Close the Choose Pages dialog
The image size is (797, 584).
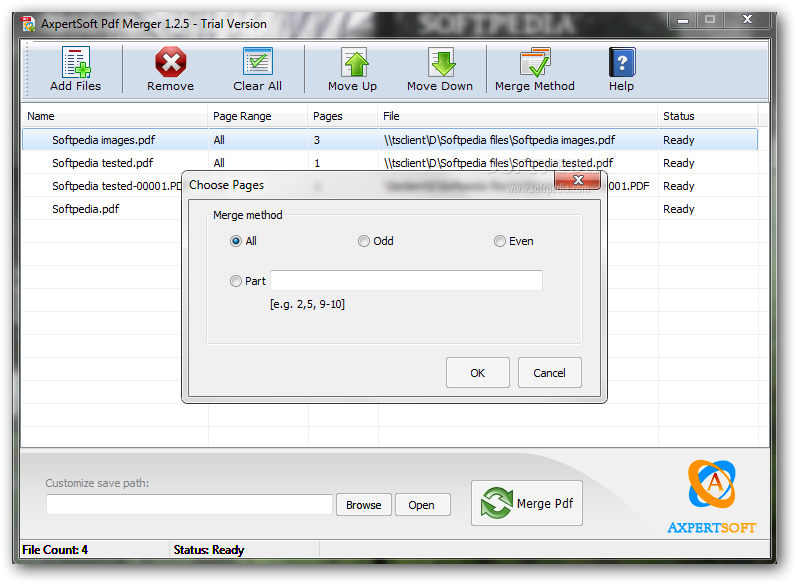pyautogui.click(x=578, y=180)
